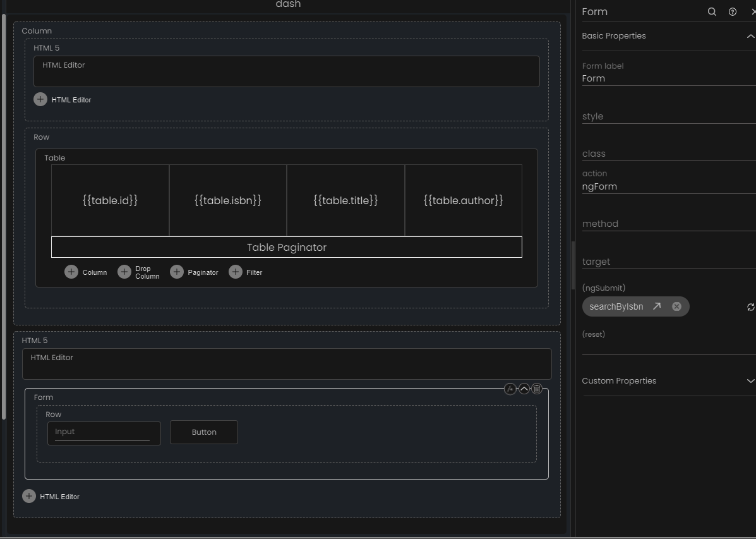Add HTML Editor below the Form block
Viewport: 756px width, 539px height.
coord(29,496)
